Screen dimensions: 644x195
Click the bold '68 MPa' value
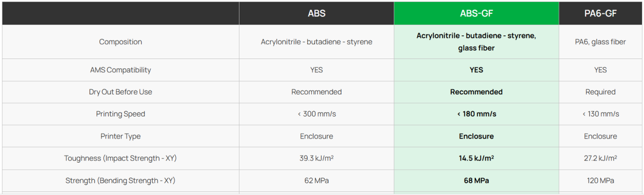click(x=476, y=181)
